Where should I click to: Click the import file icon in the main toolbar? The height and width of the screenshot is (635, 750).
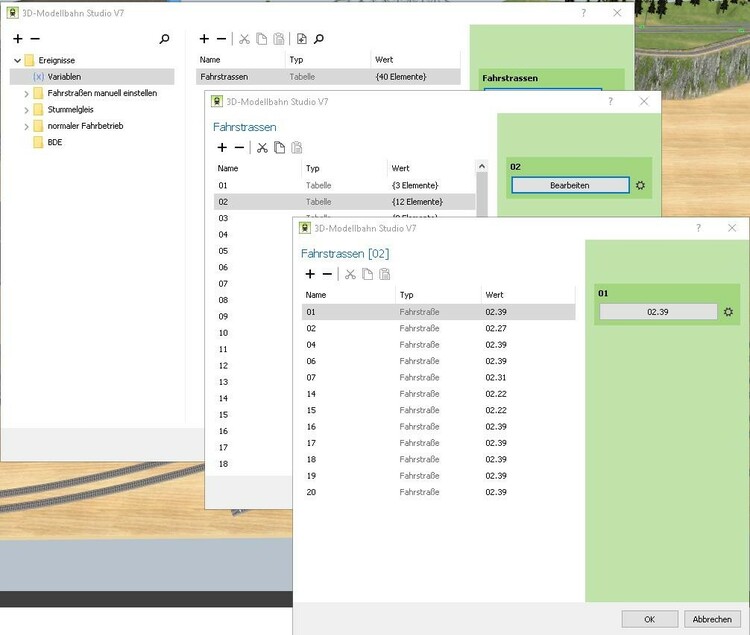click(x=302, y=39)
